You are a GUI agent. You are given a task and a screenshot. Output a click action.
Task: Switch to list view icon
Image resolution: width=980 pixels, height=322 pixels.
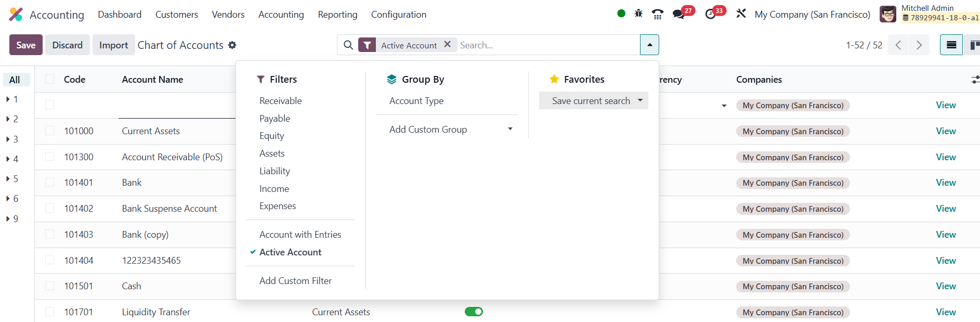point(951,45)
